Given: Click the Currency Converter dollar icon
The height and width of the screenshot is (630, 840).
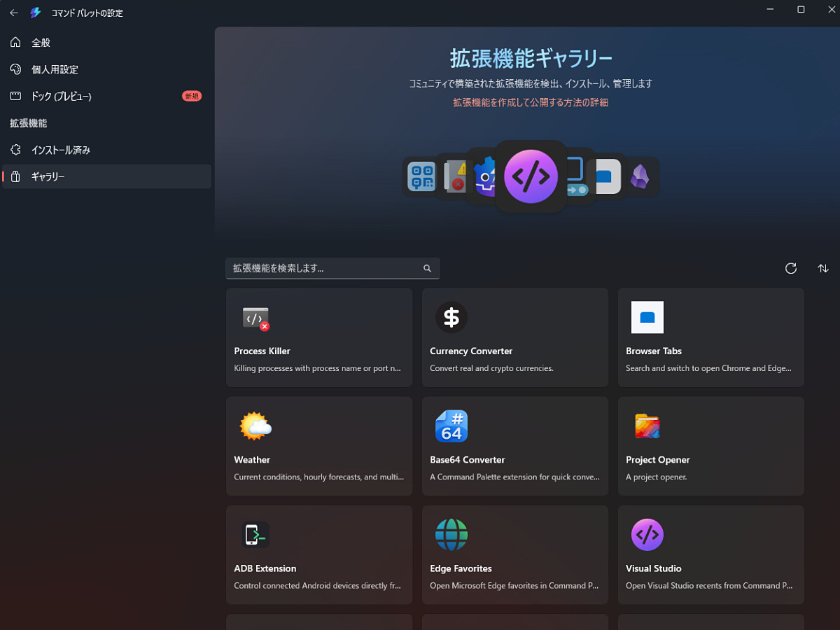Looking at the screenshot, I should (x=451, y=317).
